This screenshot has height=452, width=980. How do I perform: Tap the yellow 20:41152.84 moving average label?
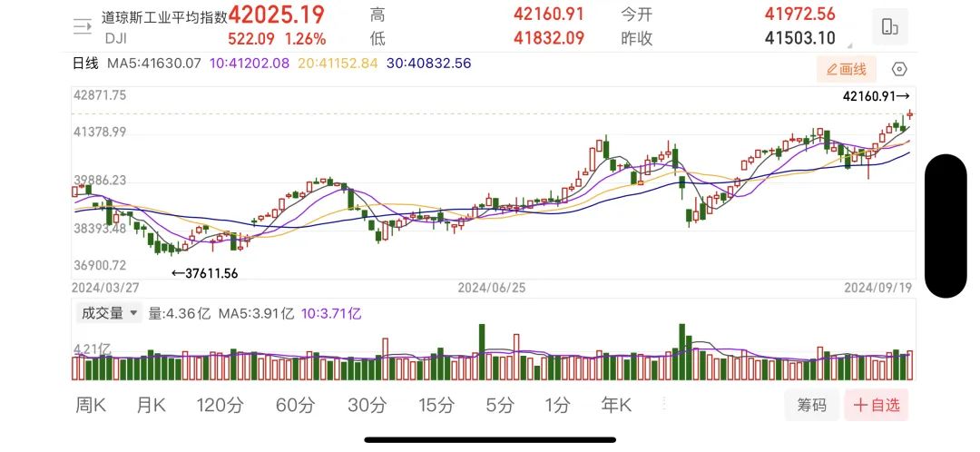coord(338,64)
